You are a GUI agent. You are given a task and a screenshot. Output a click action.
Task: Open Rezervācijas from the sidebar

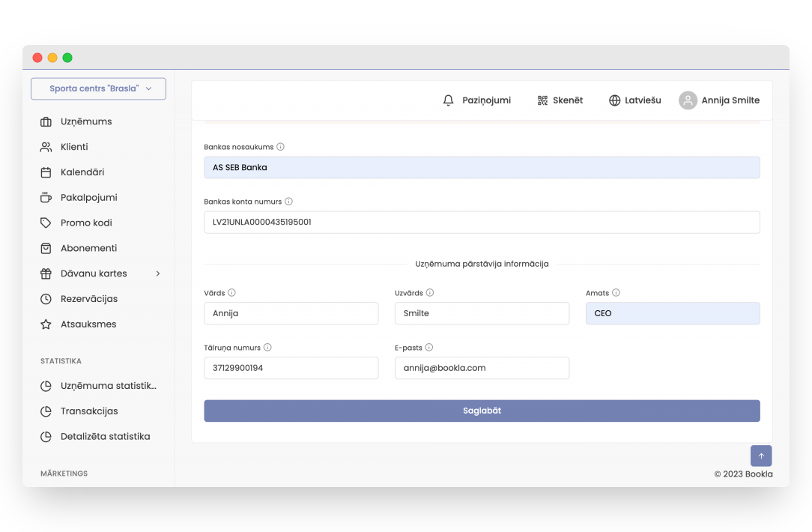point(89,299)
